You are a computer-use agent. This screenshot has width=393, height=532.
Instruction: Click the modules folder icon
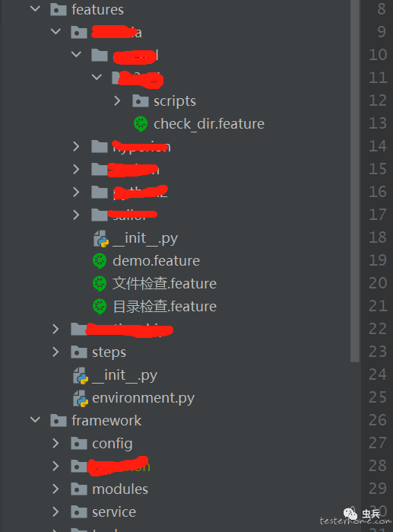pos(79,489)
